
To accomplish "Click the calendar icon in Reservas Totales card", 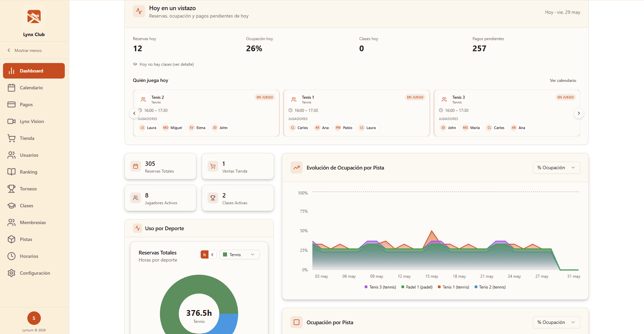I will [136, 166].
